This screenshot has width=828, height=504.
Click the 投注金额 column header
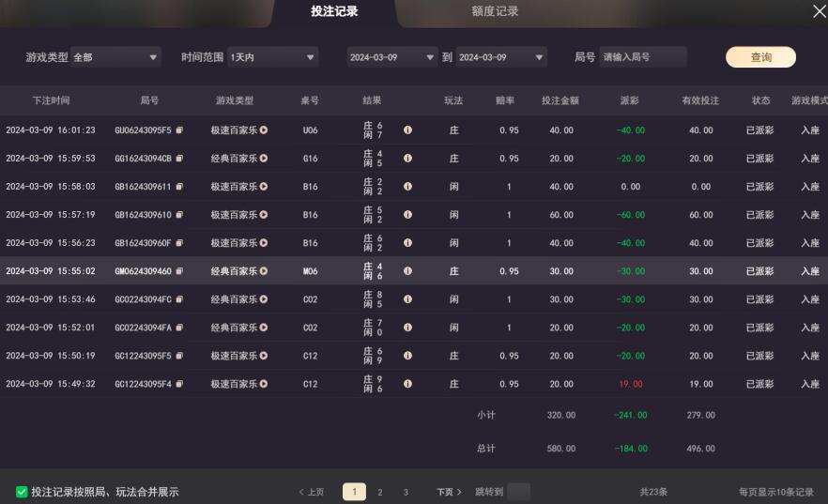[560, 100]
